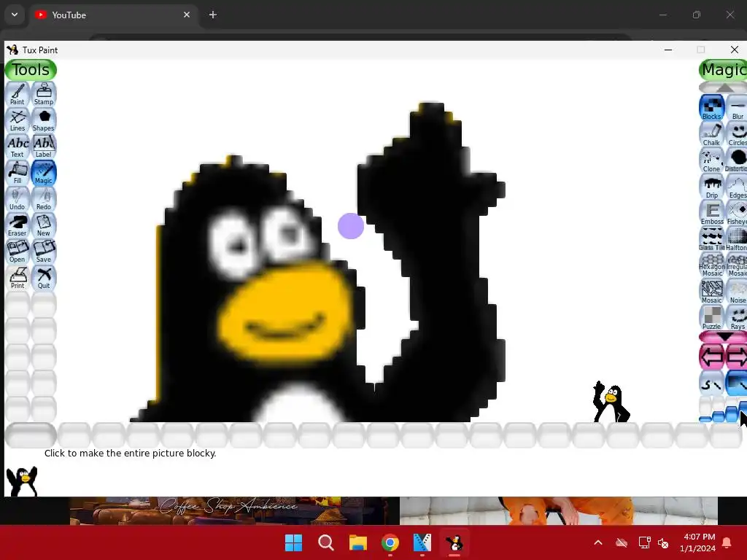The image size is (747, 560).
Task: Choose the Halftone magic effect
Action: [737, 238]
